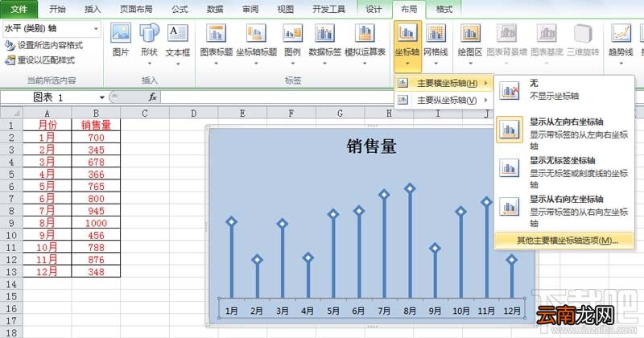Screen dimensions: 644x338
Task: Expand the Name Box dropdown arrow
Action: coord(102,97)
